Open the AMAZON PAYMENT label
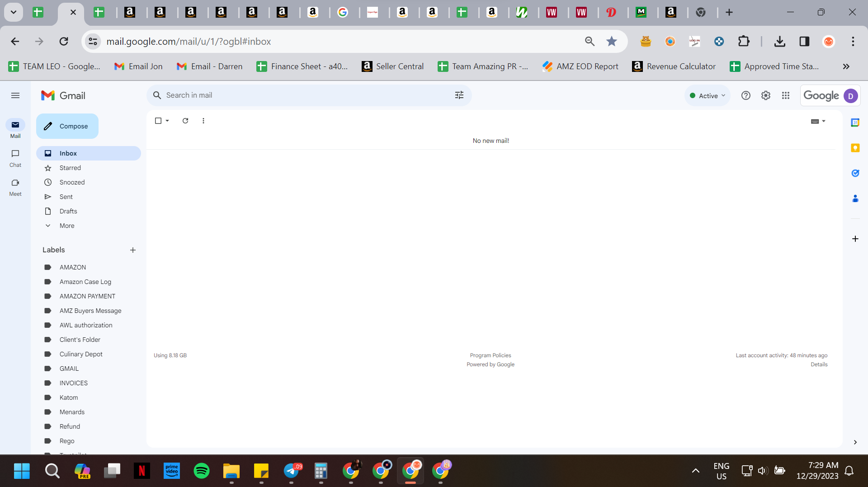The height and width of the screenshot is (487, 868). [89, 296]
